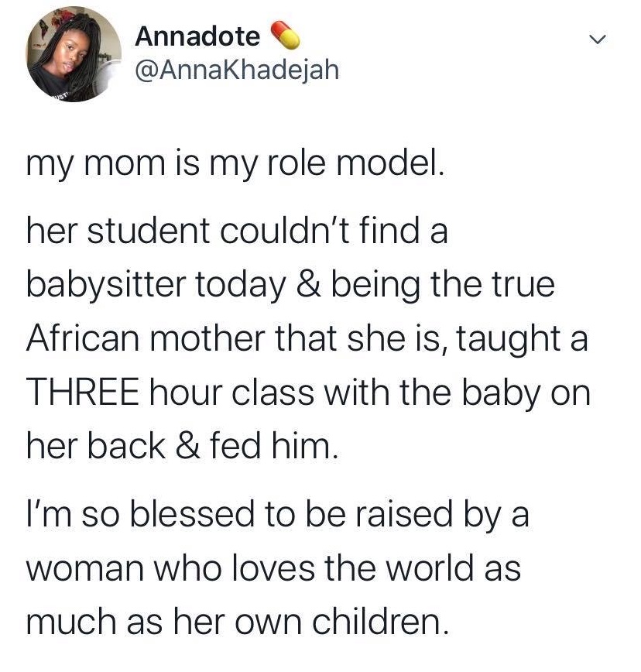Click the last line "much as her own children."

(x=237, y=622)
